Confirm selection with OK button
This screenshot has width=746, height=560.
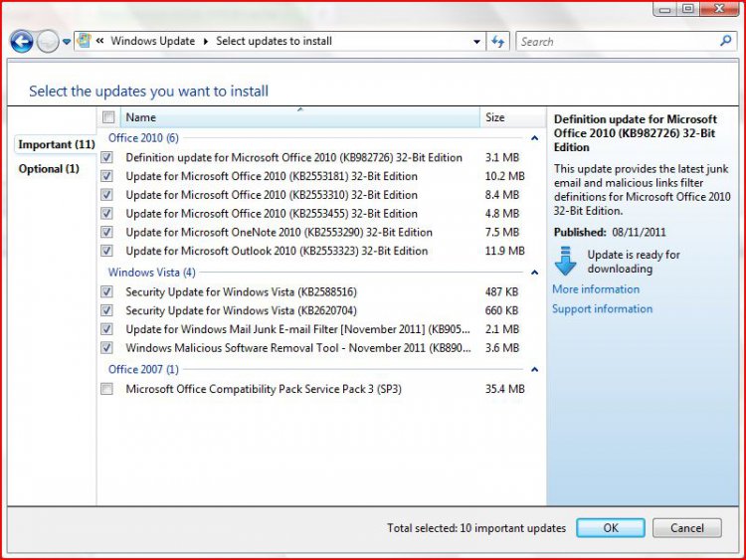point(611,528)
